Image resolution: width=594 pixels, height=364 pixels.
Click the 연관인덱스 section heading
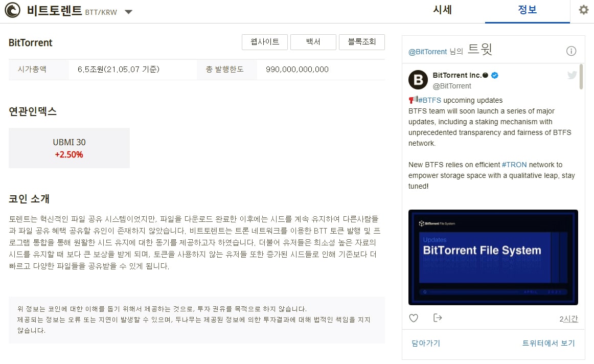point(33,111)
